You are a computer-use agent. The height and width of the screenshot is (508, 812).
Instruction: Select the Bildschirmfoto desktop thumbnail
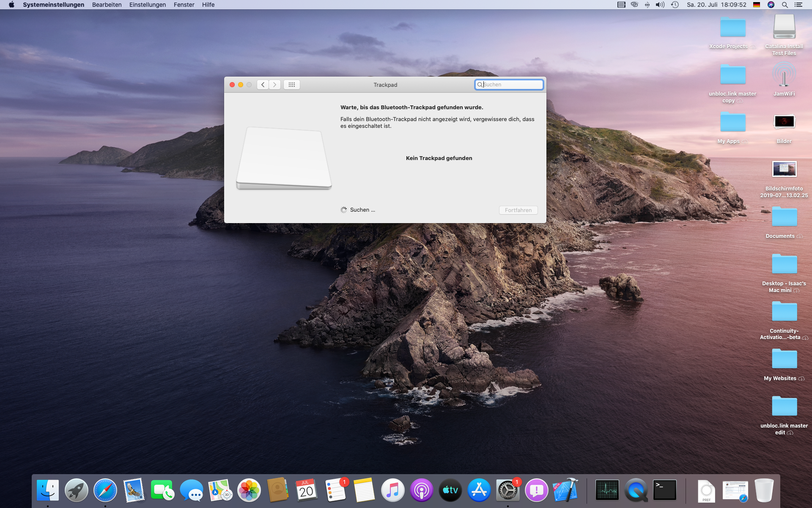pos(784,169)
